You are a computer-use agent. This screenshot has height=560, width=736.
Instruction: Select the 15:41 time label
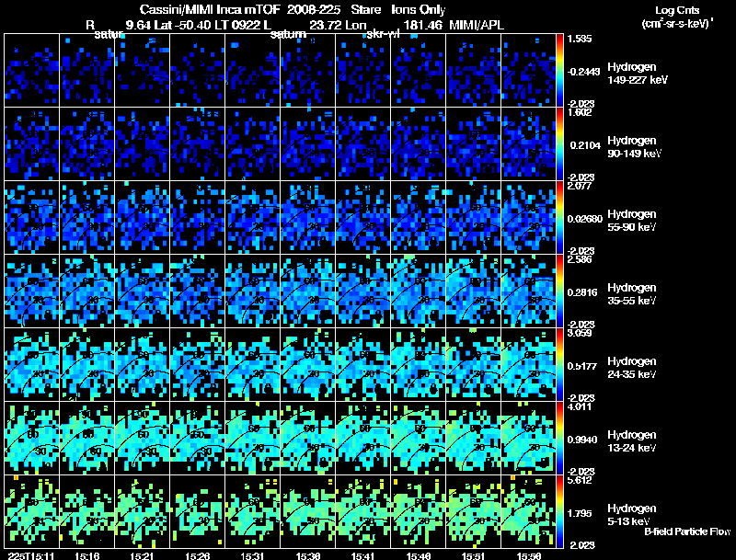point(362,555)
